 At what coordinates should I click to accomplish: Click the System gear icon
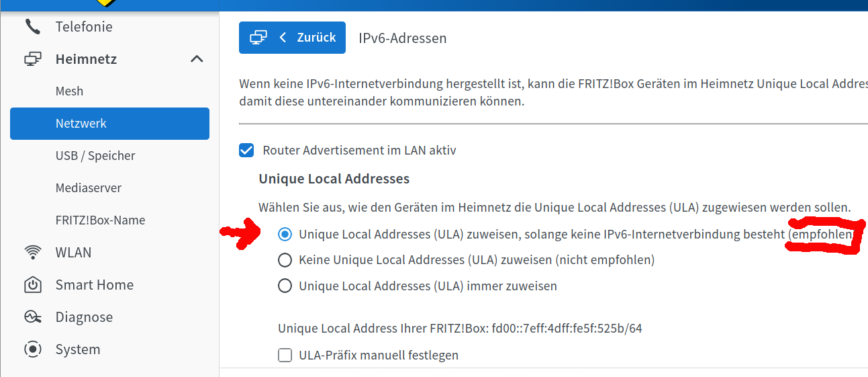click(x=32, y=349)
